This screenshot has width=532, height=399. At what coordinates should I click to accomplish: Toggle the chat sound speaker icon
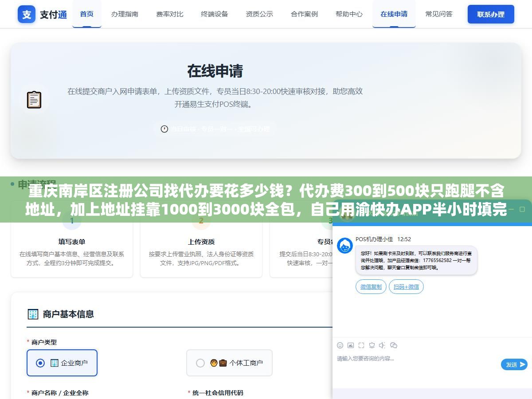point(383,345)
